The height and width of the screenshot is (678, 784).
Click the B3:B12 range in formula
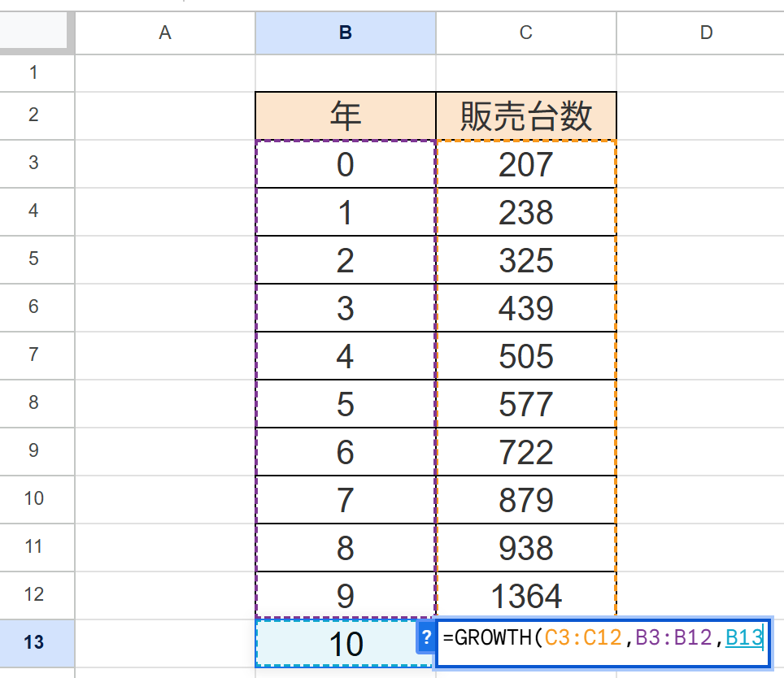click(675, 638)
